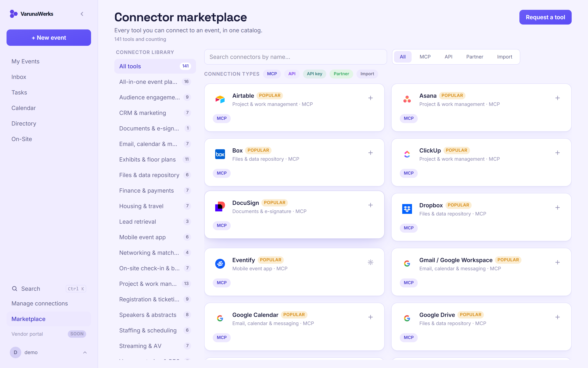Viewport: 588px width, 368px height.
Task: Toggle the Import connection type chip
Action: 367,74
